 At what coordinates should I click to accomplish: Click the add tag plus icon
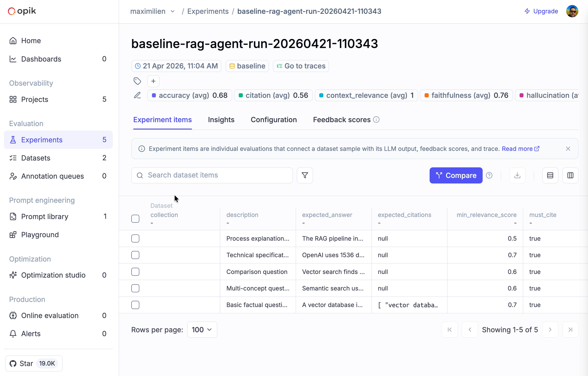[x=153, y=81]
